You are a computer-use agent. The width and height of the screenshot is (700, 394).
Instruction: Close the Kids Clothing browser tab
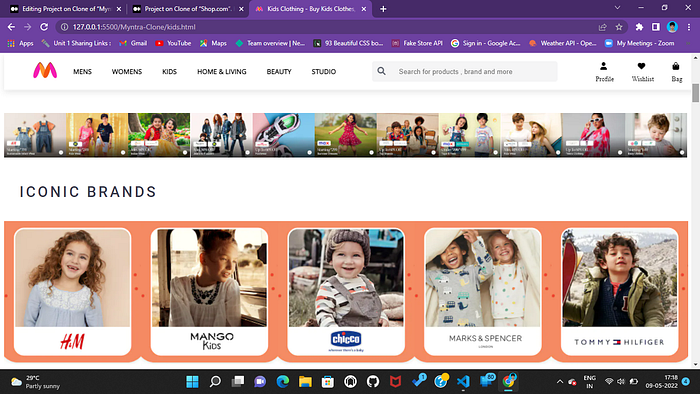pyautogui.click(x=364, y=9)
